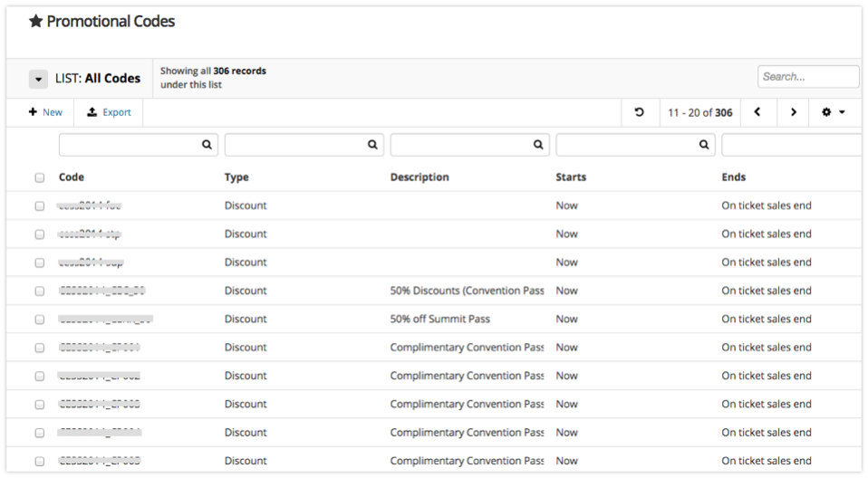Check the first row's checkbox
The image size is (868, 478).
(x=40, y=206)
